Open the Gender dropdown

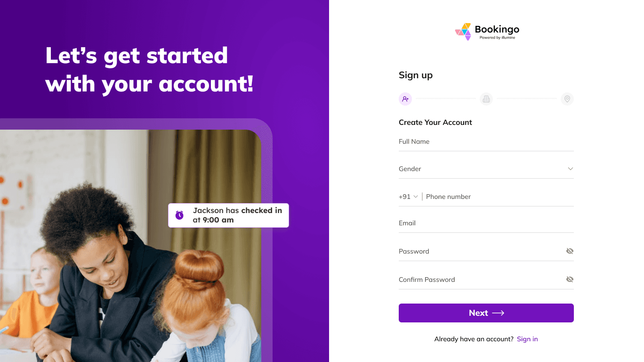(x=486, y=169)
